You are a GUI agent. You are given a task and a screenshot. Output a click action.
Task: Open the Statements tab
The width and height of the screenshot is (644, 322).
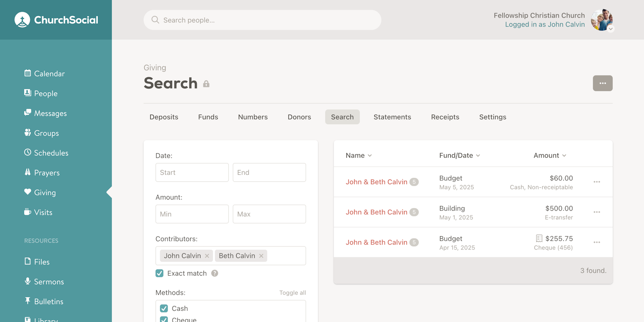(x=392, y=117)
